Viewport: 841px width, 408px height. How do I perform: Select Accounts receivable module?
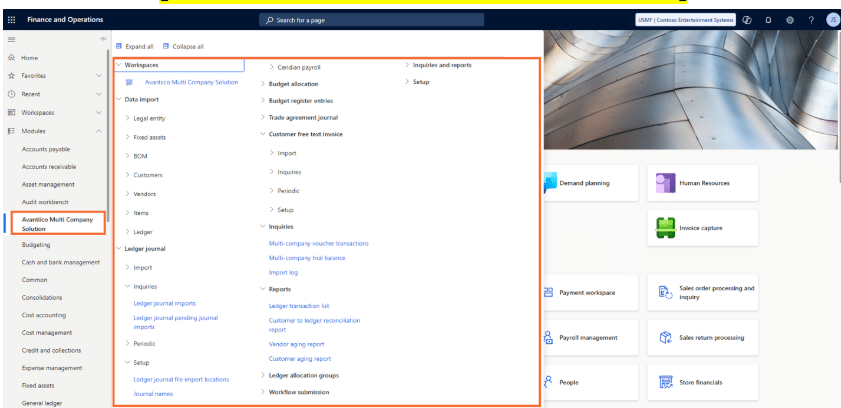(x=49, y=167)
